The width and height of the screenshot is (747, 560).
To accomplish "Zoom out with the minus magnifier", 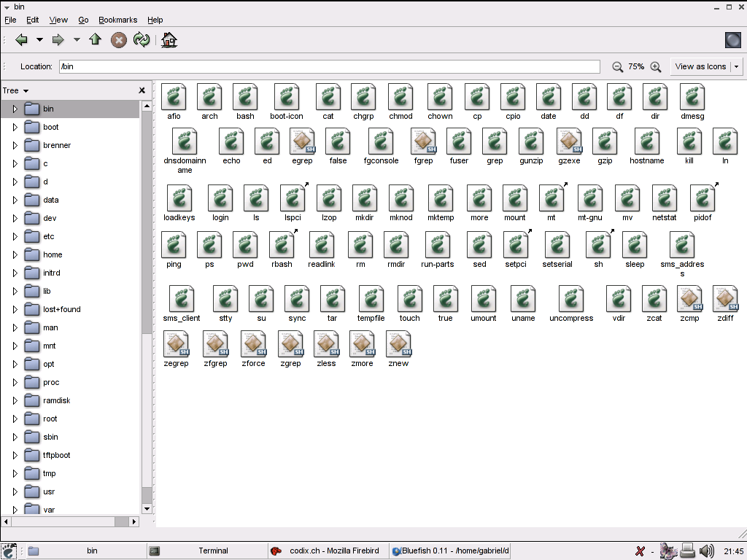I will [618, 66].
